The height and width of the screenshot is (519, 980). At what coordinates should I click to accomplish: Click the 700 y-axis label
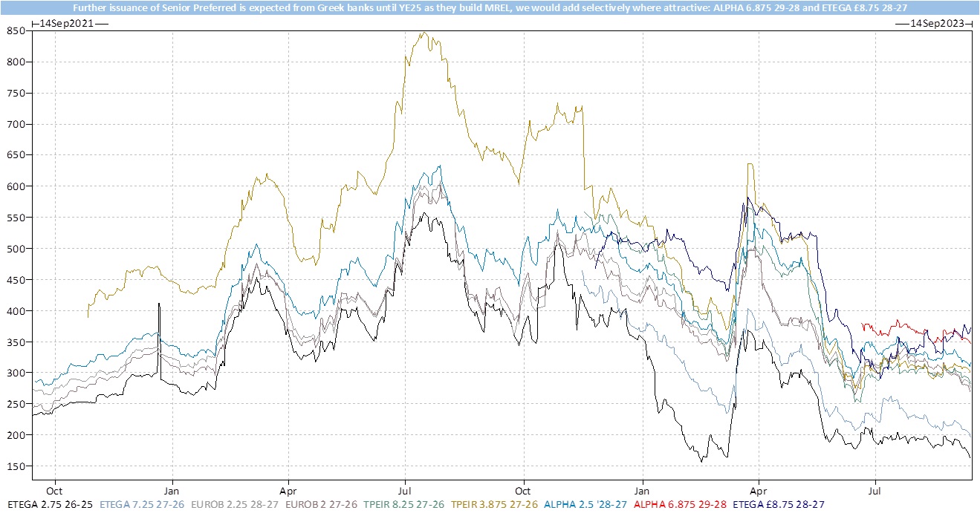coord(17,124)
